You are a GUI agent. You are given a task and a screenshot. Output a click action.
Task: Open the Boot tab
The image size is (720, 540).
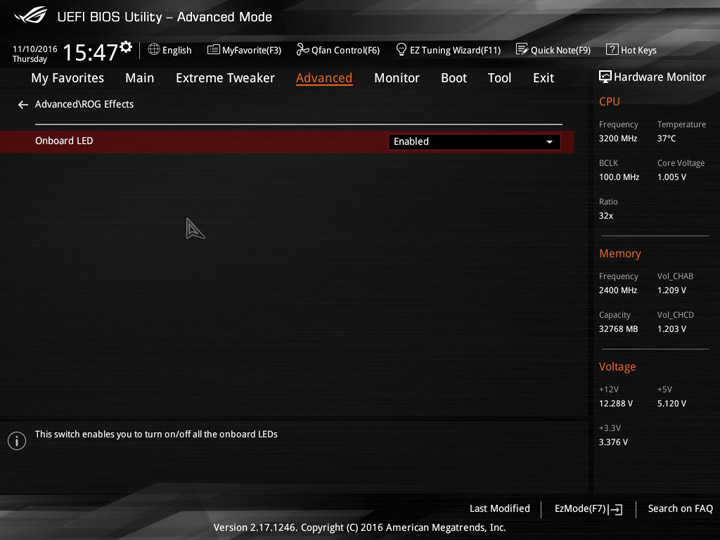point(454,78)
